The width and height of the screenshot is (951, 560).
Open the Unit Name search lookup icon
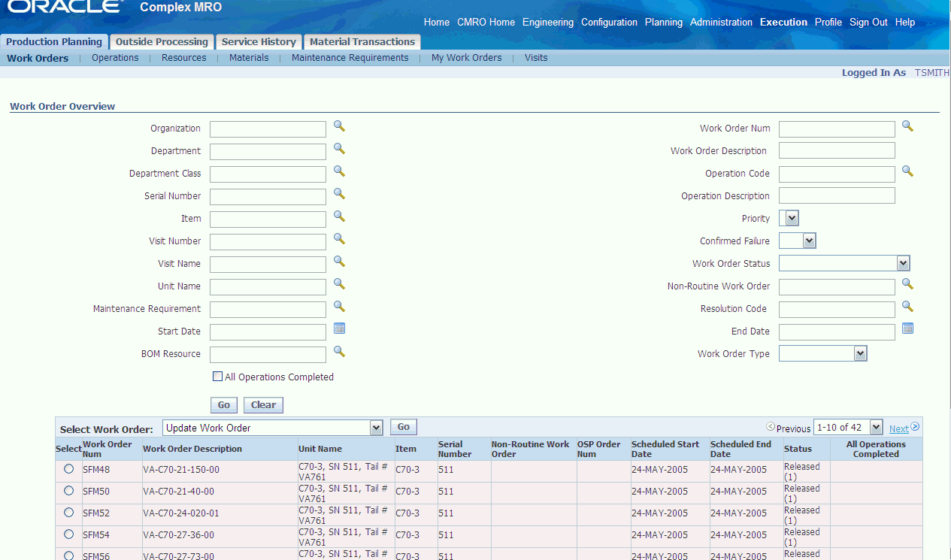tap(339, 284)
